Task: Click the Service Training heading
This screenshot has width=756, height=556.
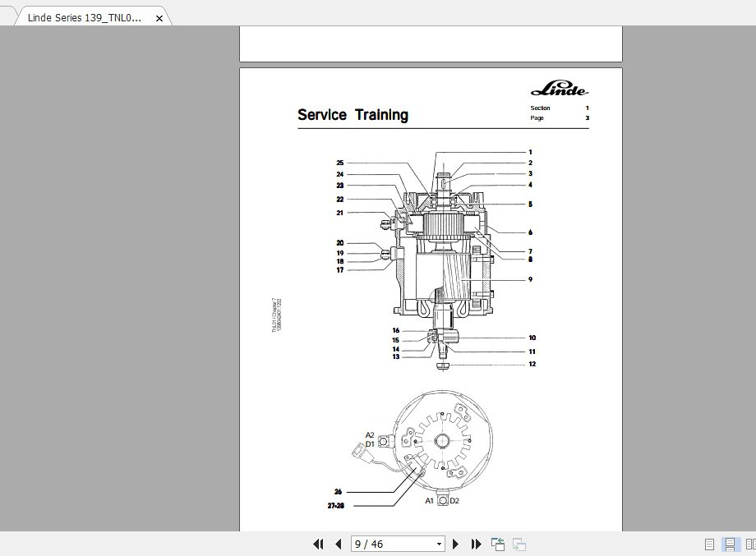Action: tap(353, 115)
